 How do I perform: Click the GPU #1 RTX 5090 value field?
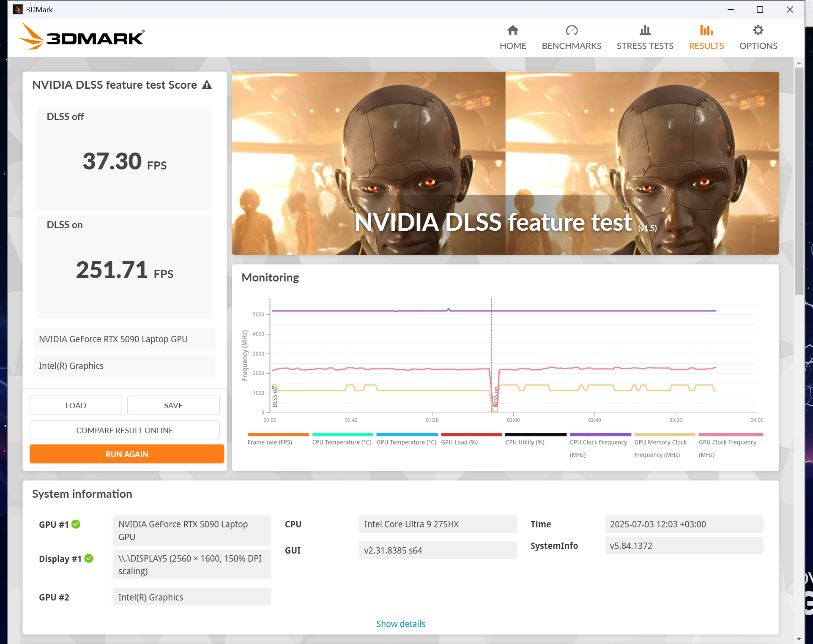pos(192,530)
